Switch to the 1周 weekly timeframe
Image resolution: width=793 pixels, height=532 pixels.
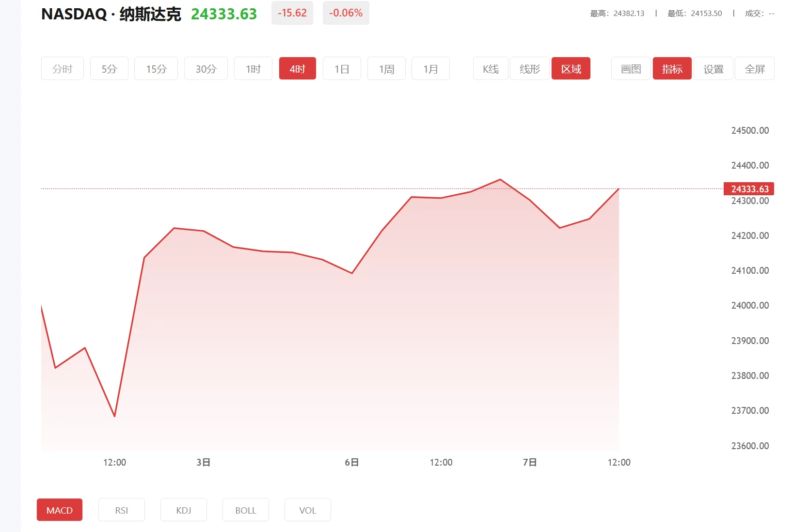[386, 68]
